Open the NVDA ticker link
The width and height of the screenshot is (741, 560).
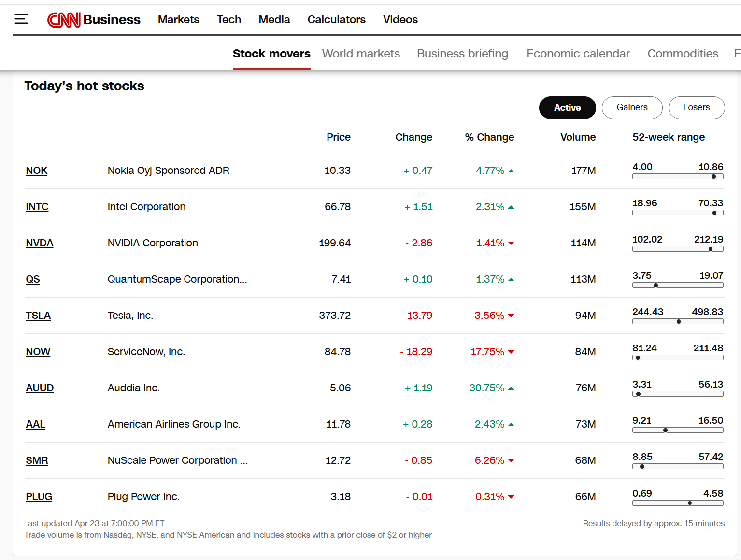pos(40,243)
